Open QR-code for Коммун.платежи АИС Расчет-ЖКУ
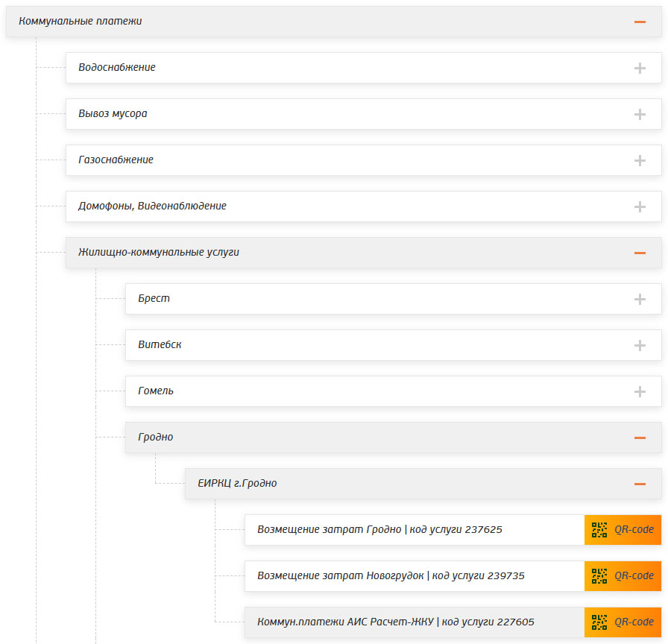The height and width of the screenshot is (644, 668). click(623, 622)
